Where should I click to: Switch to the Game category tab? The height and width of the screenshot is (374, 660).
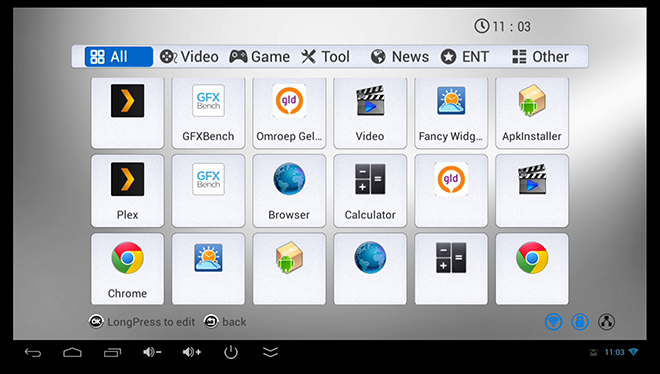(259, 56)
